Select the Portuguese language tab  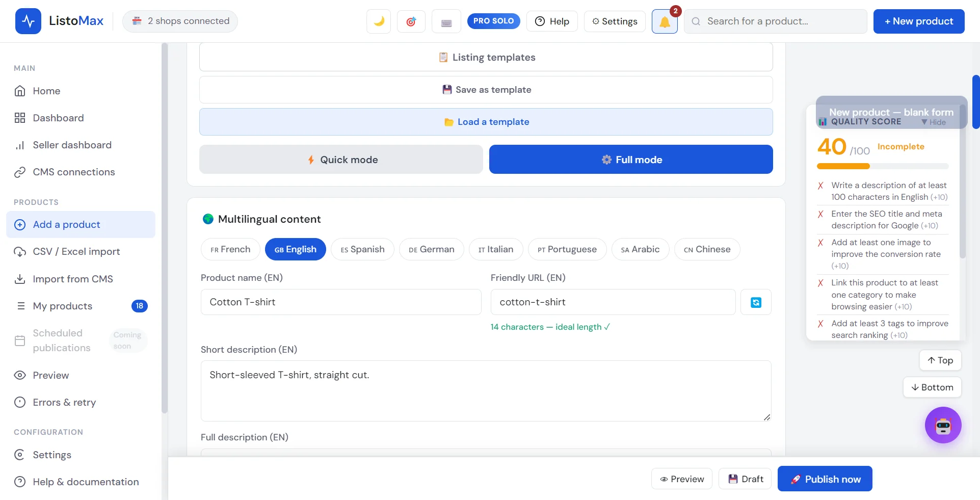pyautogui.click(x=567, y=249)
